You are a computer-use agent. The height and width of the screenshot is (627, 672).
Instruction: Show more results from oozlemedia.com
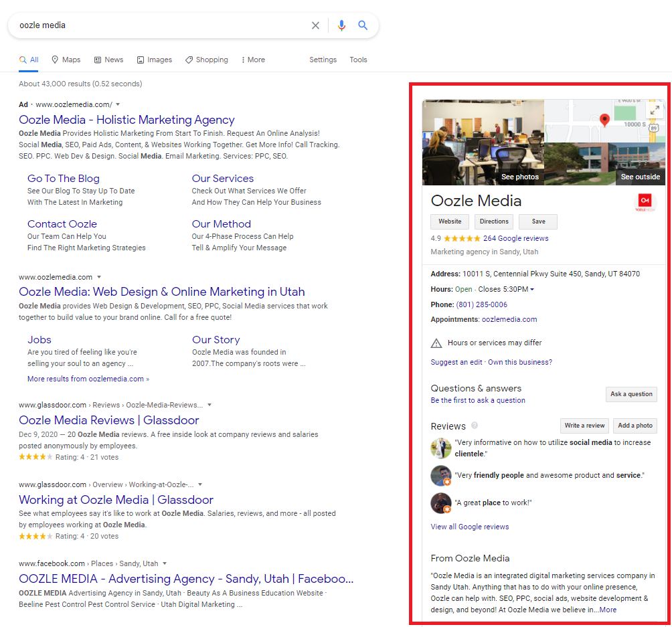point(88,379)
